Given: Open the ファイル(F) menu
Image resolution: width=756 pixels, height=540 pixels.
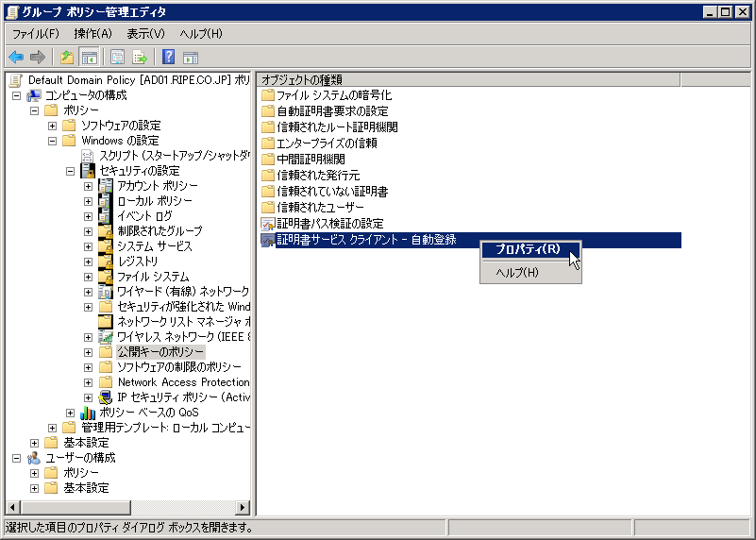Looking at the screenshot, I should pos(35,34).
